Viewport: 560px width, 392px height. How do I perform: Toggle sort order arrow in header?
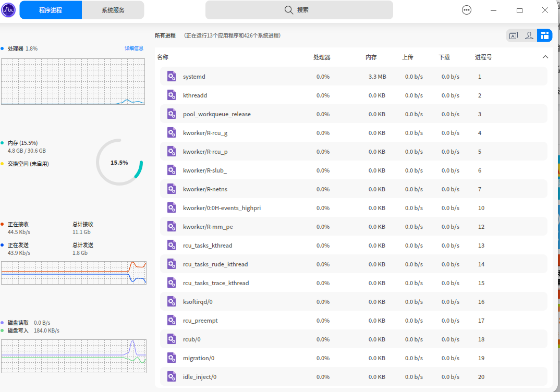545,57
